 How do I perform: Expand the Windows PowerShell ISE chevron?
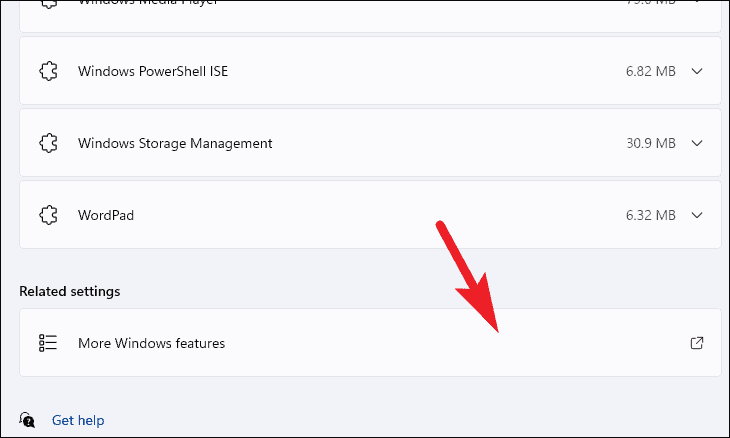(696, 71)
